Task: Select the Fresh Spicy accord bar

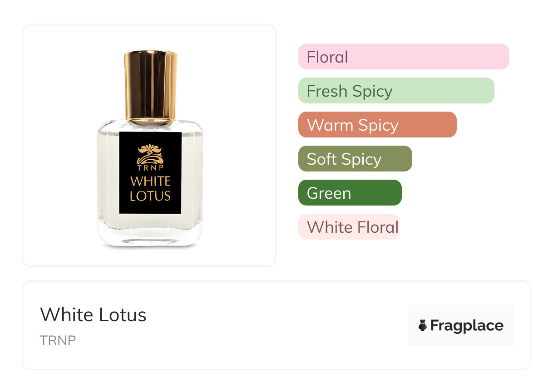Action: coord(396,91)
